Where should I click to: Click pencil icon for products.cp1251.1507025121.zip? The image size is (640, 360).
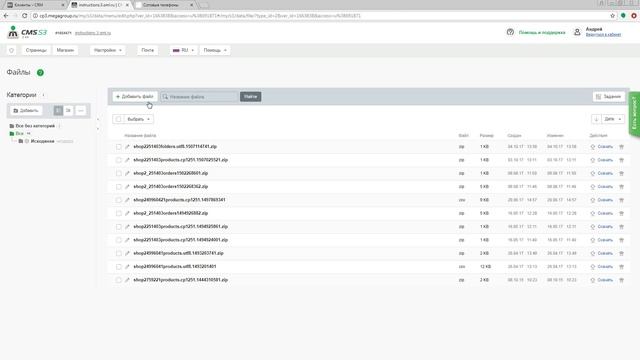tap(127, 160)
